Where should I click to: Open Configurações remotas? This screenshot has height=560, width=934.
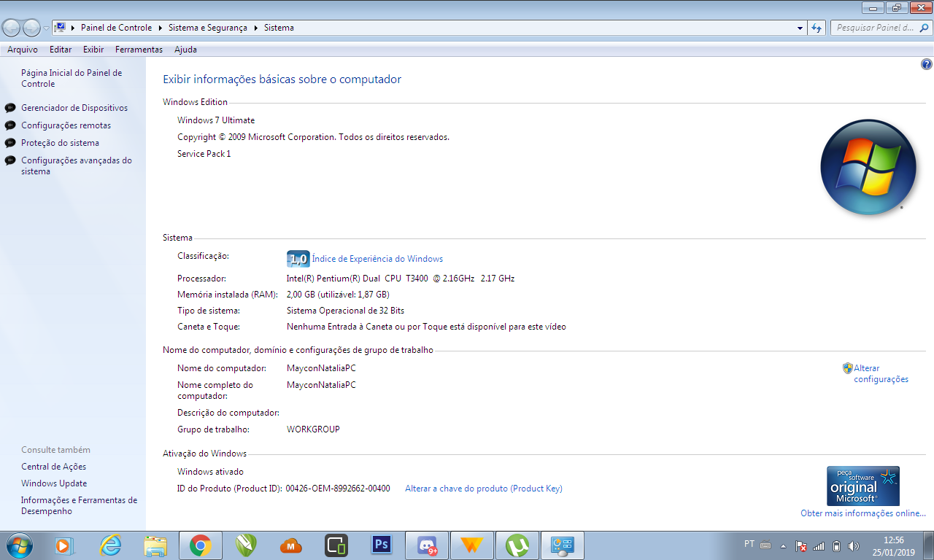(x=66, y=125)
